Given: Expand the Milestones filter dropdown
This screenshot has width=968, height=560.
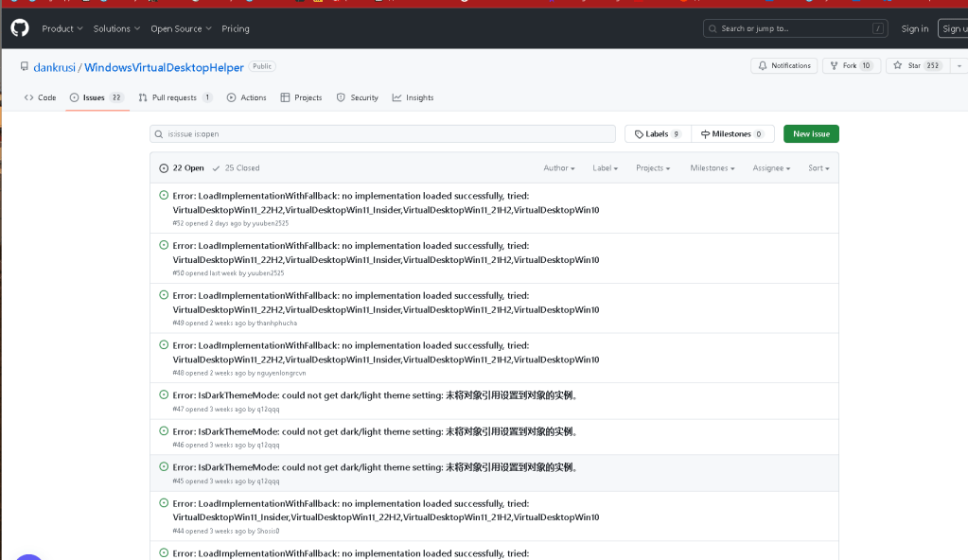Looking at the screenshot, I should coord(712,168).
